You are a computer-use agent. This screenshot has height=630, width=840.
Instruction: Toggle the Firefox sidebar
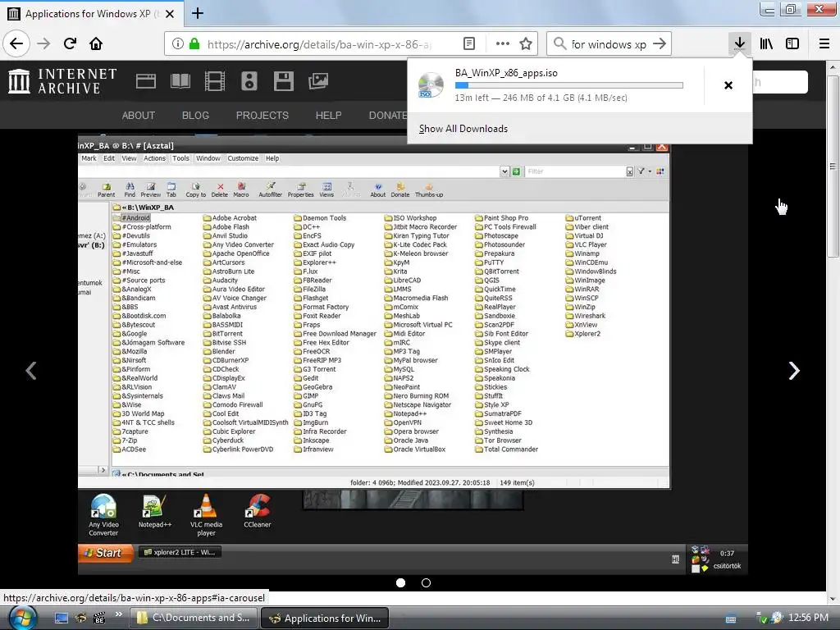click(x=792, y=44)
